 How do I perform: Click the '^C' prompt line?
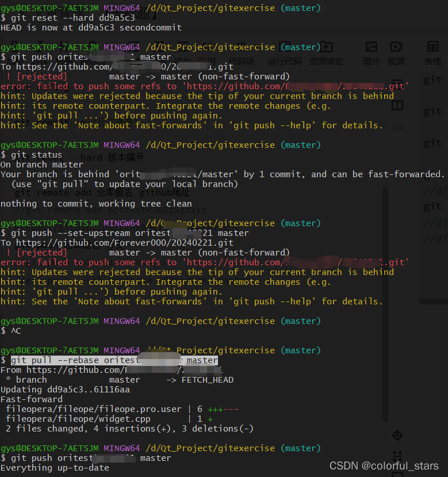click(x=11, y=331)
